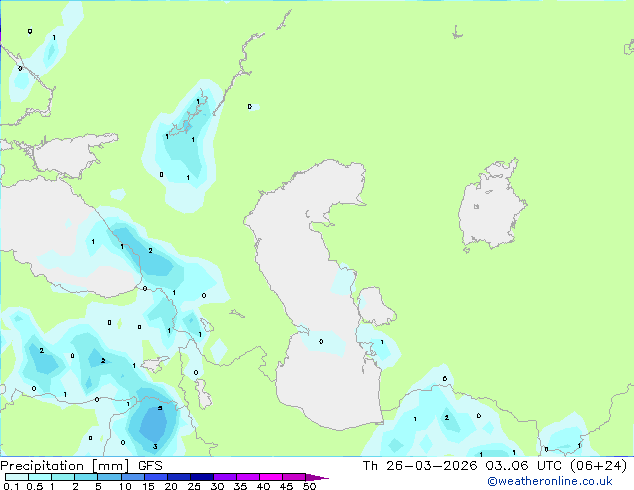Click the legend swatch between 5 and 10
The image size is (634, 490).
pyautogui.click(x=110, y=477)
